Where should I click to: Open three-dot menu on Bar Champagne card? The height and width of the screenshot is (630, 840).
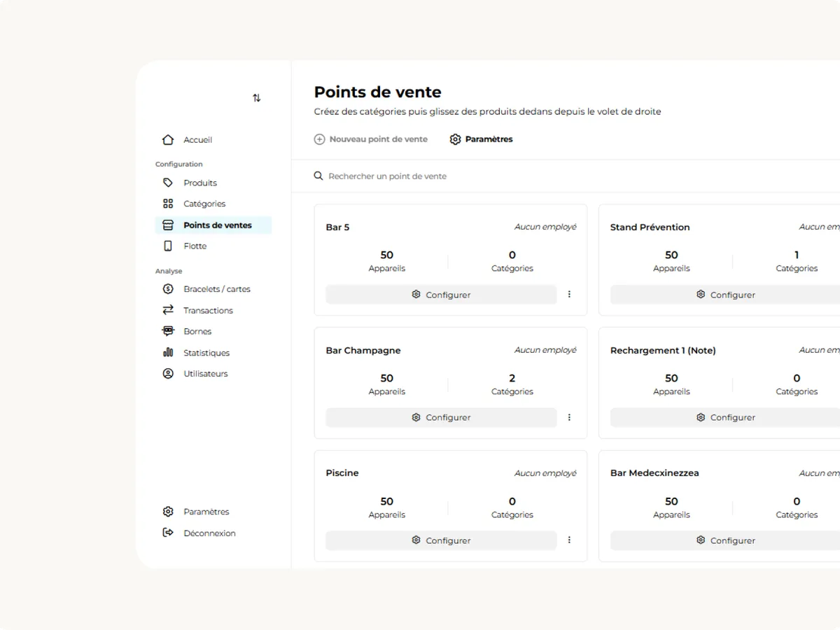(569, 417)
